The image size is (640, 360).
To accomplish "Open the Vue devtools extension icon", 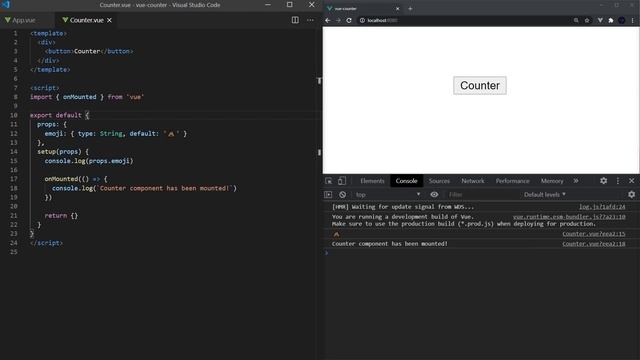I will point(600,20).
